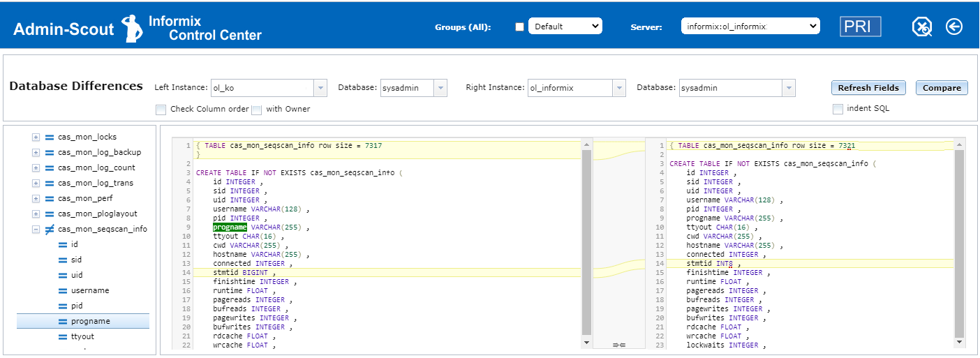The image size is (980, 358).
Task: Select cas_mon_seqscan_info table label
Action: [x=103, y=229]
